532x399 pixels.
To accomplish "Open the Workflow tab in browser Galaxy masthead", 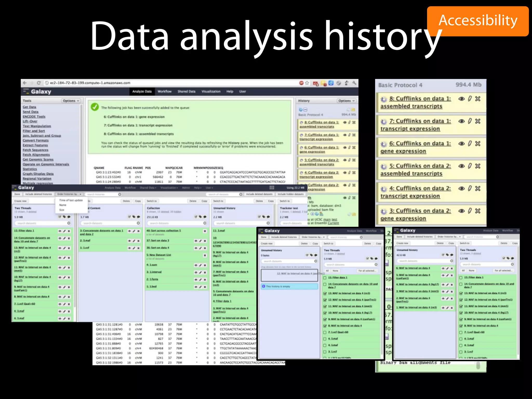I will click(164, 91).
